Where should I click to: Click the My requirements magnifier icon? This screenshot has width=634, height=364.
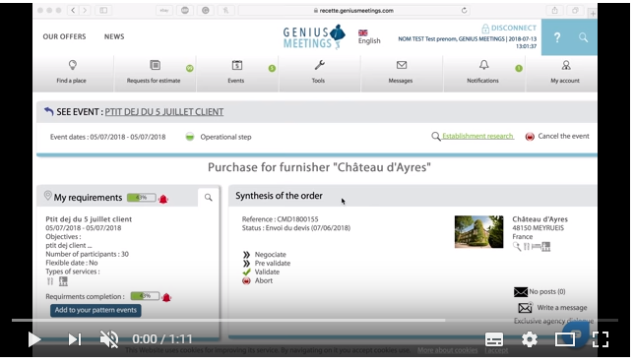(x=209, y=198)
